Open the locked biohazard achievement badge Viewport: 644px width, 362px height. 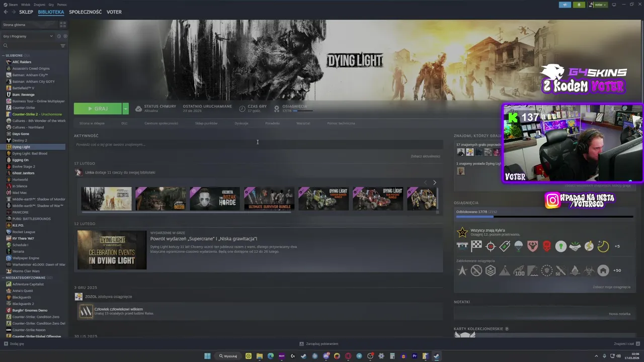point(589,270)
